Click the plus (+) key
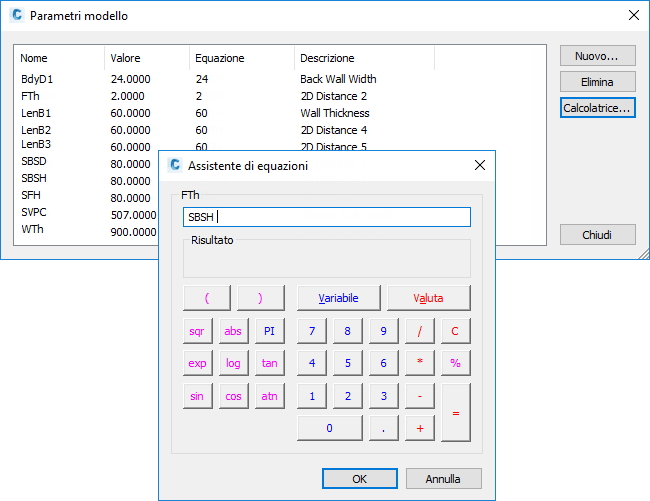 (420, 428)
